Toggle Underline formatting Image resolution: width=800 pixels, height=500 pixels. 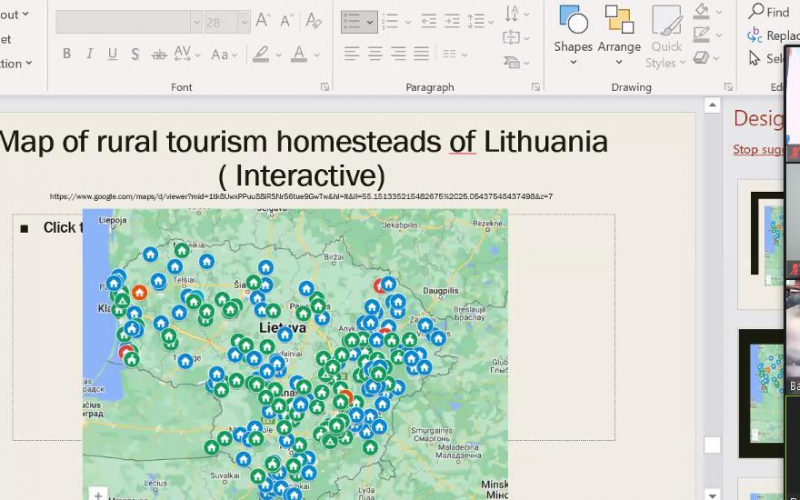112,54
